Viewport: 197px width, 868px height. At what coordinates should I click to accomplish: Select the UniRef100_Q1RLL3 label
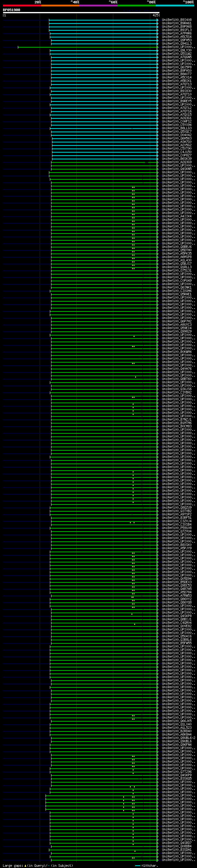[x=177, y=267]
